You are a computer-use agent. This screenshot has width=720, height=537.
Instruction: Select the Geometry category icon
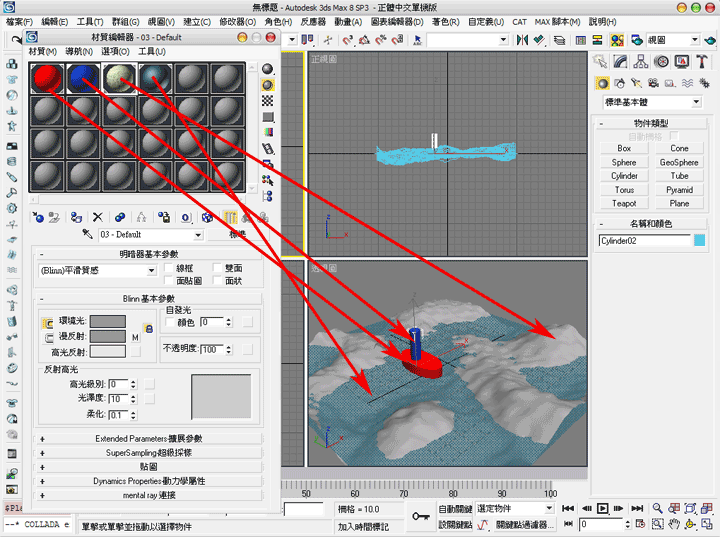(602, 83)
